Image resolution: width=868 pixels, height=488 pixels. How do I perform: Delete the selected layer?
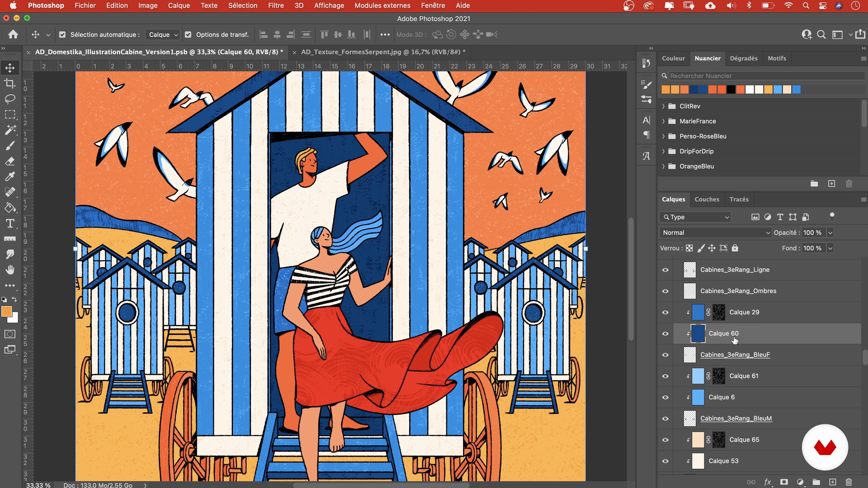click(x=849, y=482)
